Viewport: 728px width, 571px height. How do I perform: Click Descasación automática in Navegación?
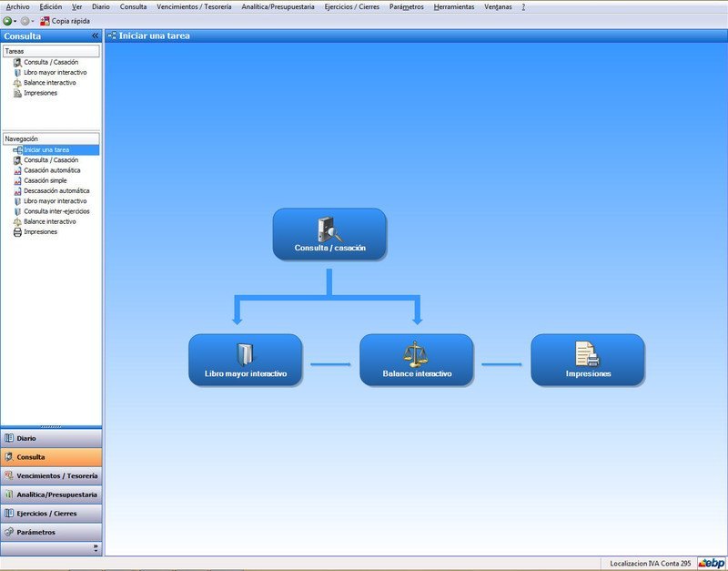click(x=56, y=191)
